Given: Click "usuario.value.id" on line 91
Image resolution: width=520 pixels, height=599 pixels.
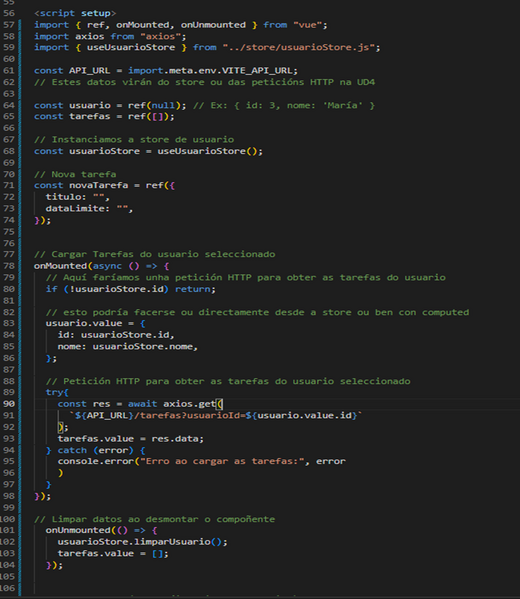Looking at the screenshot, I should click(x=304, y=416).
